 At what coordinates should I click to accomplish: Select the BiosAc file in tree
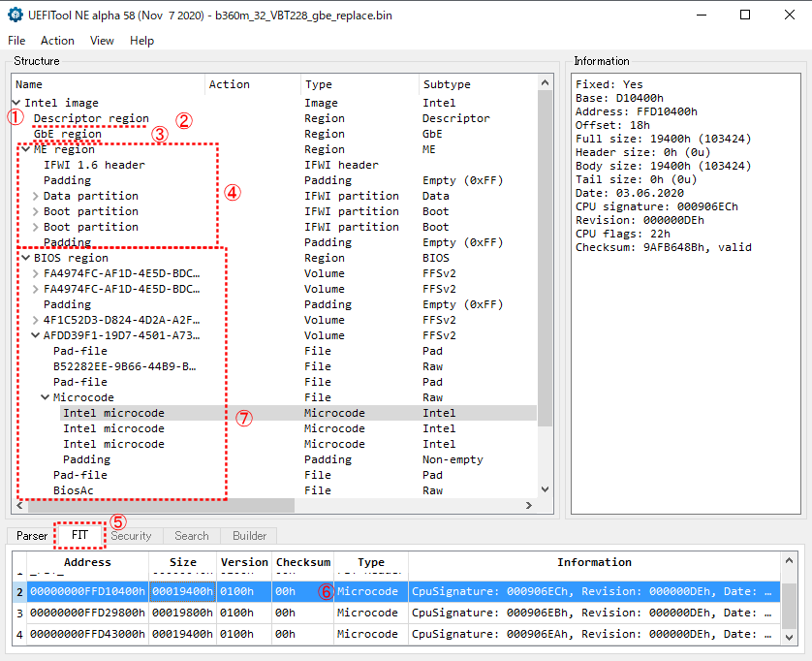coord(74,490)
